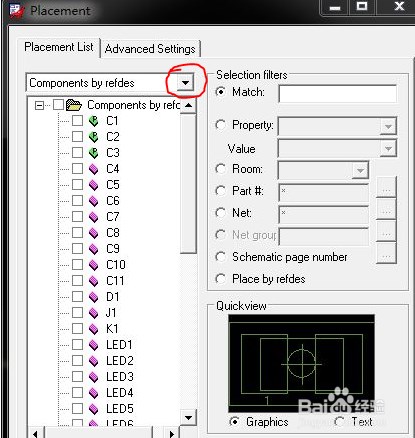Click the C10 component icon
Viewport: 415px width, 438px height.
point(94,265)
